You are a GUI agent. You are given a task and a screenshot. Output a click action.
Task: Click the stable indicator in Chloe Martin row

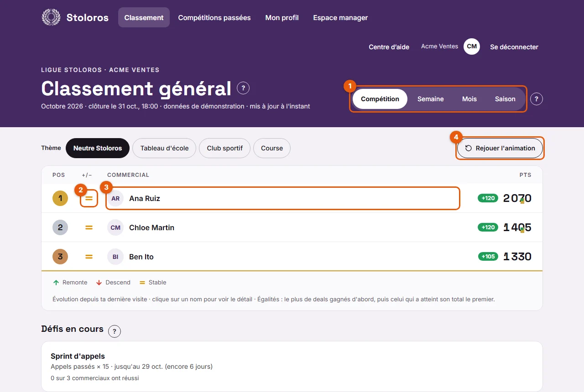89,227
